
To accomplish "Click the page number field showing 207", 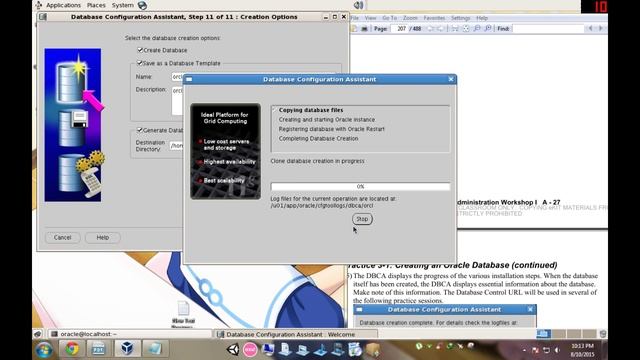I will (400, 29).
